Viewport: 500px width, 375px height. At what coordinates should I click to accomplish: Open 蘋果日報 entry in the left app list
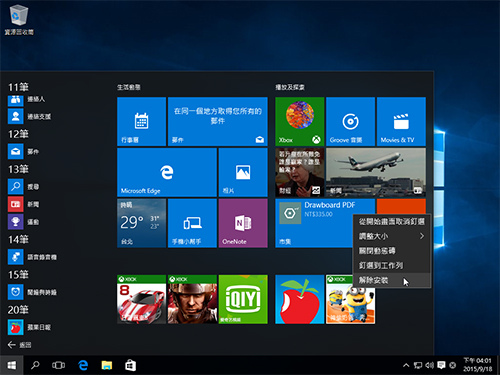29,327
